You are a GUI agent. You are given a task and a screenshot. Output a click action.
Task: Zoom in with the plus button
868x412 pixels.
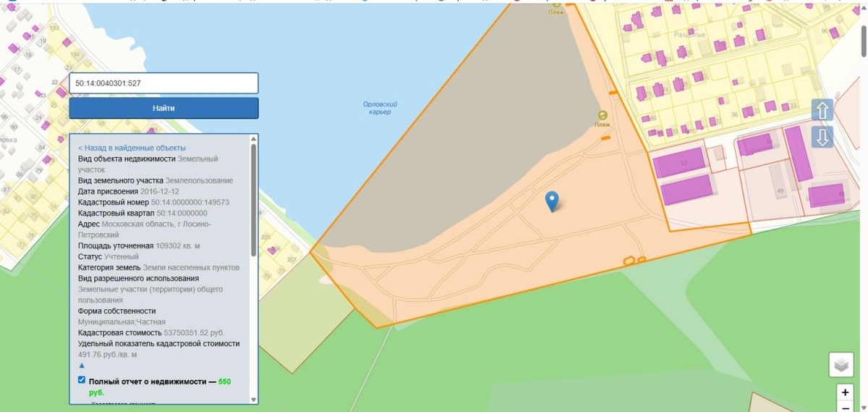click(845, 392)
